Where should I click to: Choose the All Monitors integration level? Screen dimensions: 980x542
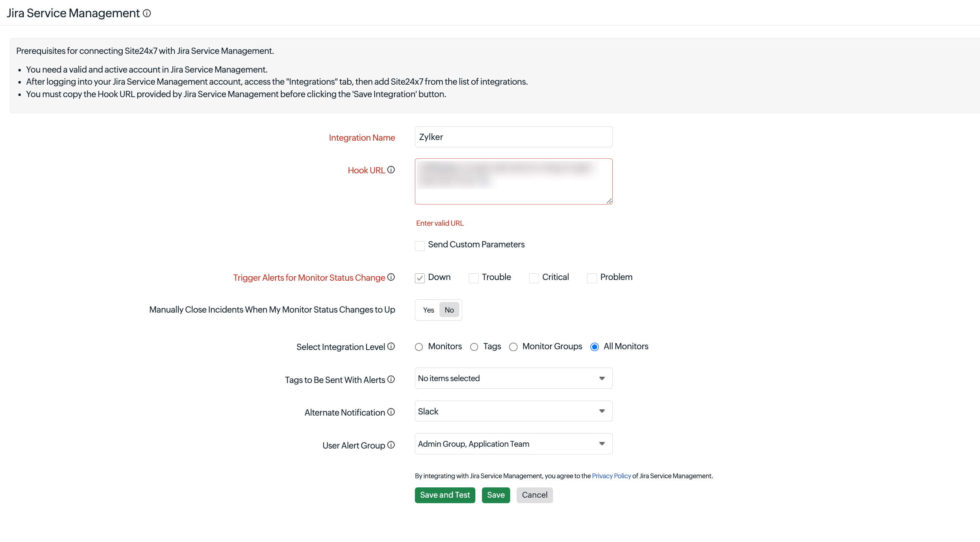coord(595,347)
